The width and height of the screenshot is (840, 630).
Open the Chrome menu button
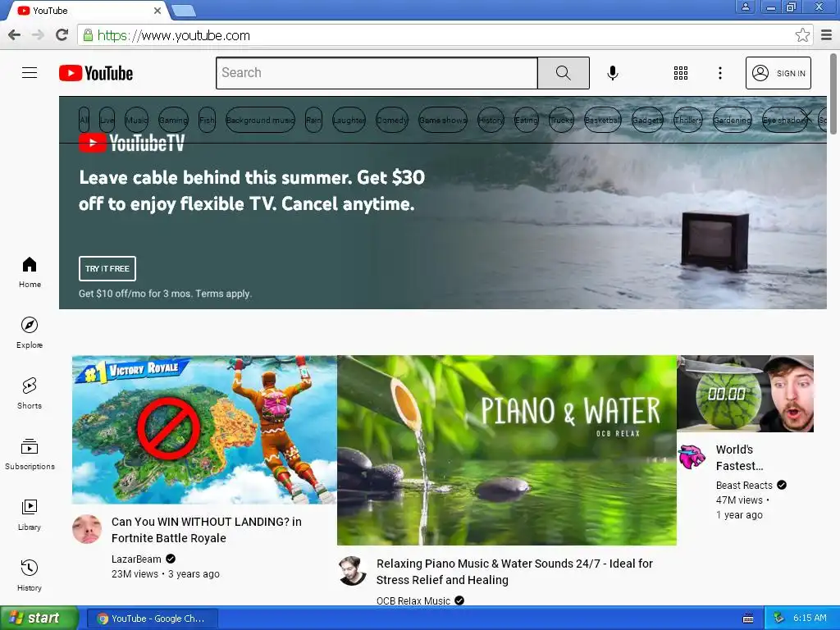tap(827, 35)
